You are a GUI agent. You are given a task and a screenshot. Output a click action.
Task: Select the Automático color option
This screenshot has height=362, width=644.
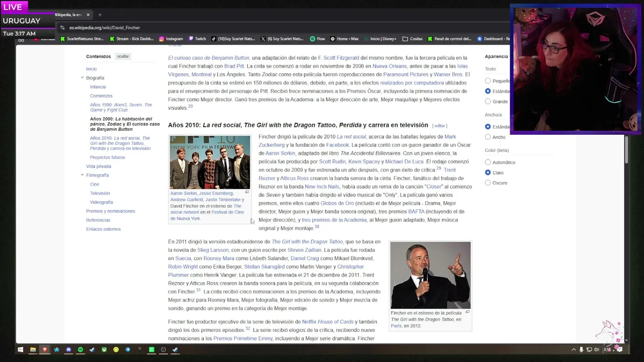point(488,162)
